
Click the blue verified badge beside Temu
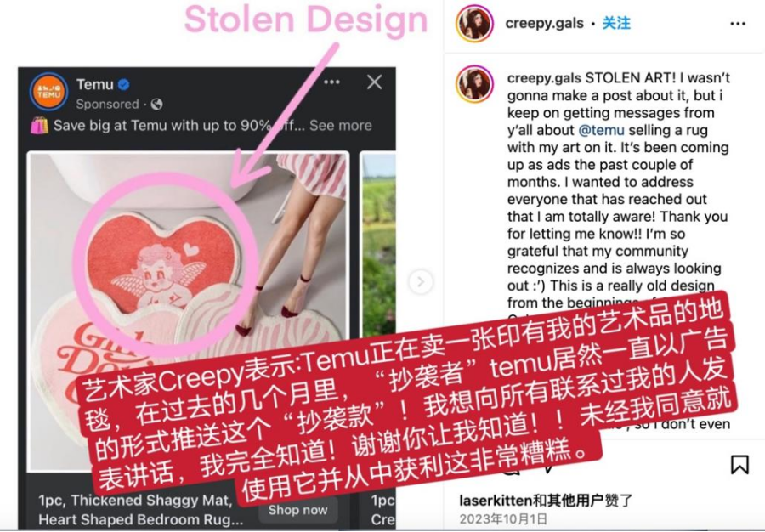[x=124, y=84]
